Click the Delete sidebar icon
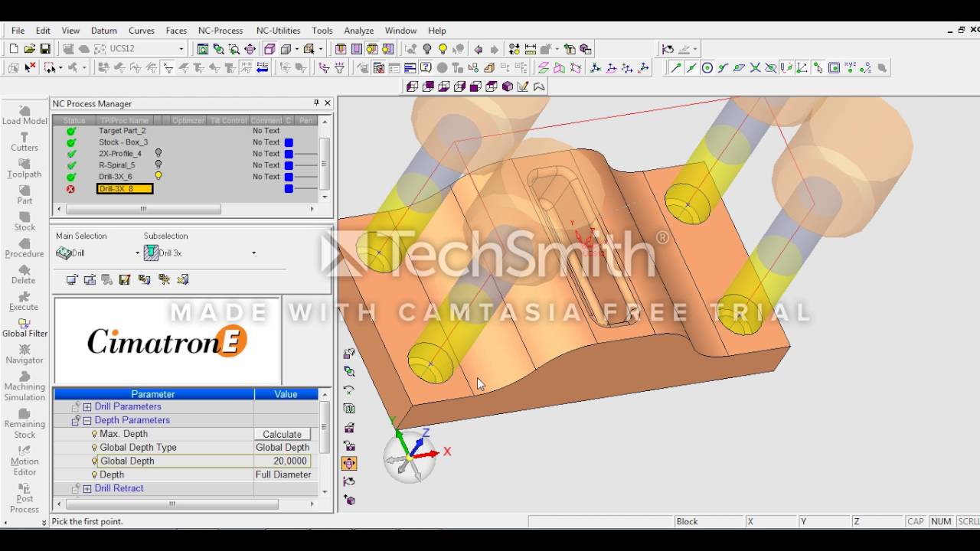Image resolution: width=980 pixels, height=551 pixels. (24, 275)
